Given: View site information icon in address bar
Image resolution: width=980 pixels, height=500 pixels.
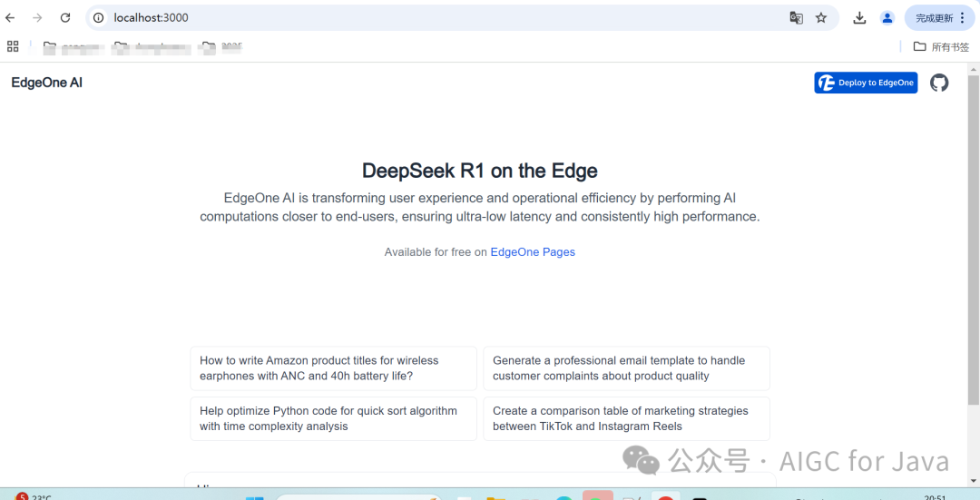Looking at the screenshot, I should pyautogui.click(x=99, y=18).
